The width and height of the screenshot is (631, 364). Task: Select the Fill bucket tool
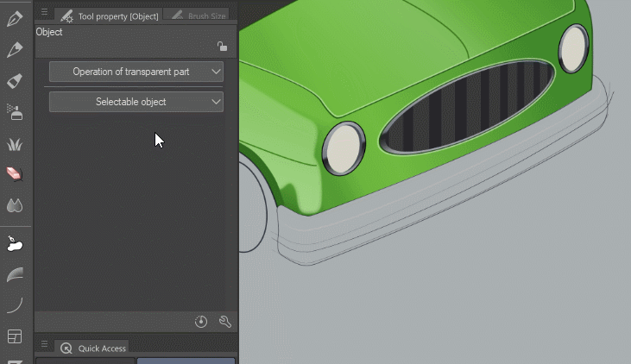(x=15, y=245)
